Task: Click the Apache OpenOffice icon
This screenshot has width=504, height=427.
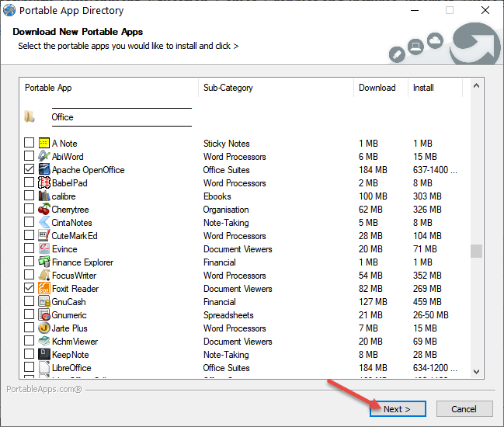Action: click(x=44, y=169)
